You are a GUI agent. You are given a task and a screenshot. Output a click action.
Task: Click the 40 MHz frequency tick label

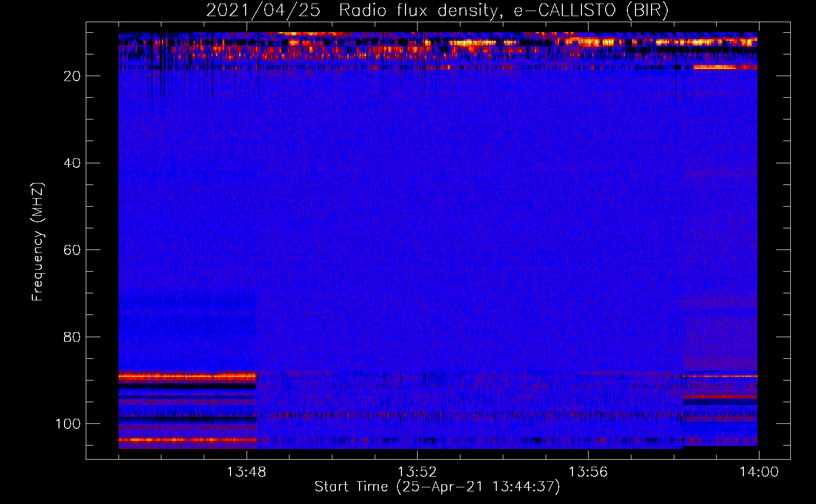(72, 163)
